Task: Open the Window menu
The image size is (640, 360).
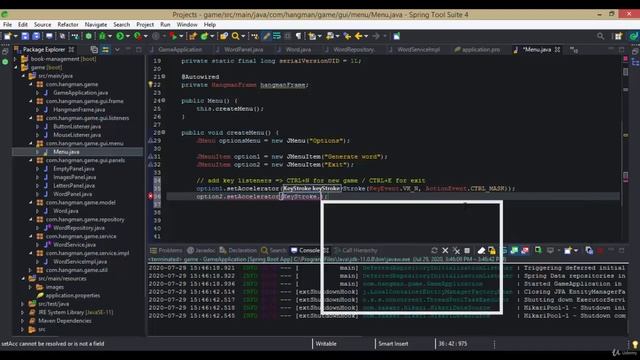Action: [x=187, y=24]
